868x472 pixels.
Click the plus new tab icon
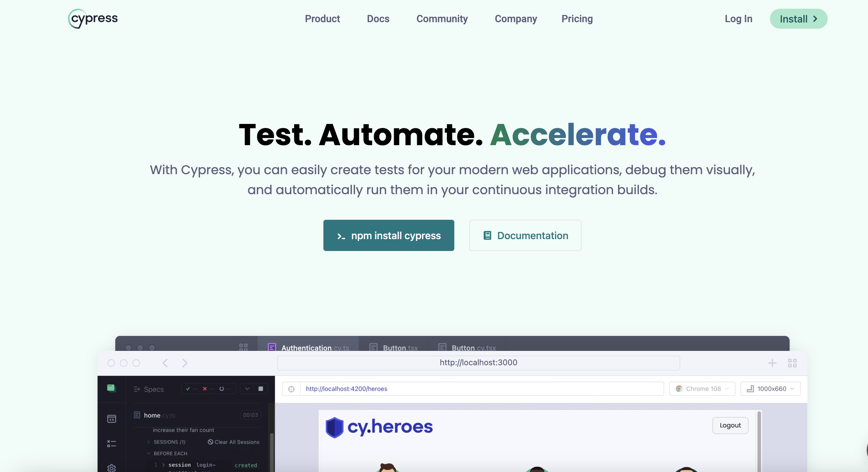(772, 363)
